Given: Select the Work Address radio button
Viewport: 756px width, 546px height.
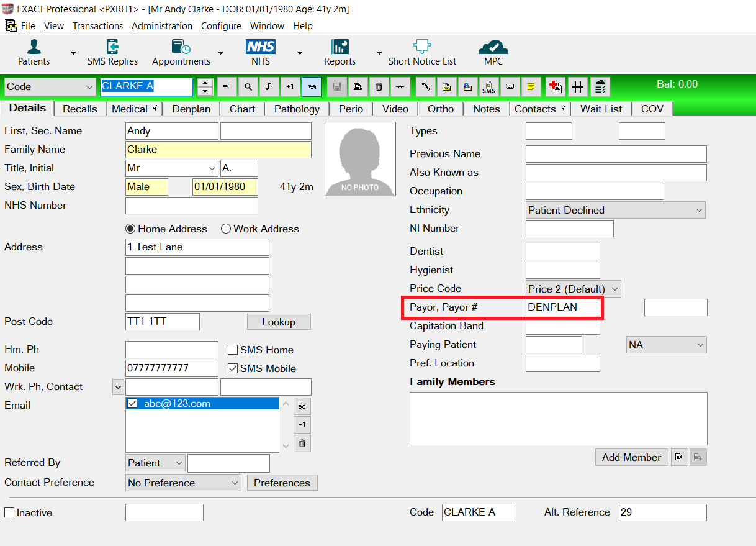Looking at the screenshot, I should (x=226, y=229).
